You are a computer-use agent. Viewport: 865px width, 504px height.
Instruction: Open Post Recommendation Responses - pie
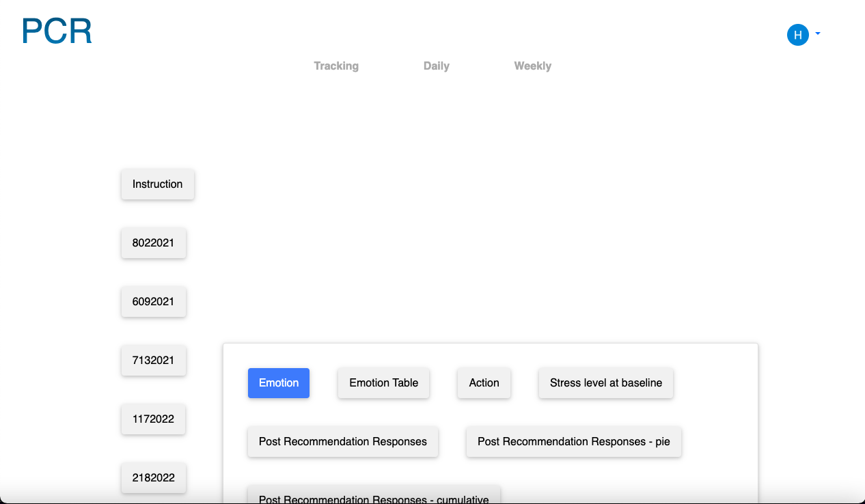(x=574, y=442)
